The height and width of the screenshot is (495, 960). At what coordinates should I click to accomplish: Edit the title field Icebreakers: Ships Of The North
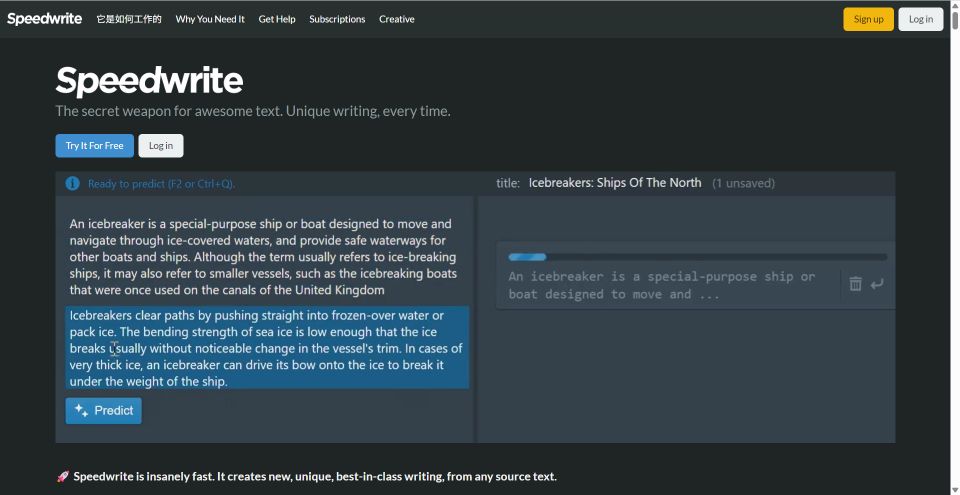click(x=615, y=183)
